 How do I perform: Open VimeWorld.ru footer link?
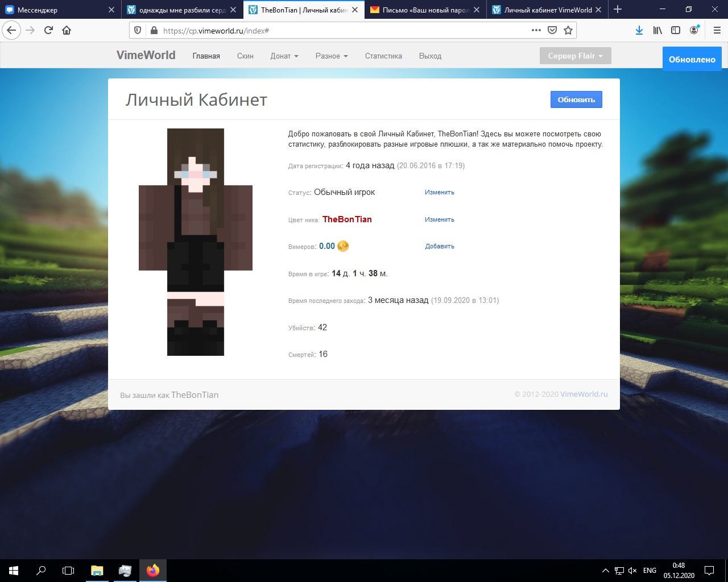[x=584, y=394]
